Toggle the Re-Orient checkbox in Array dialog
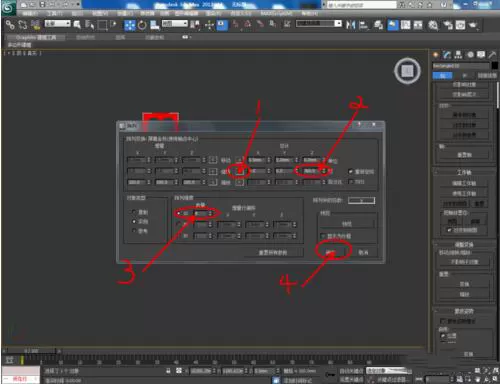500x384 pixels. (350, 171)
